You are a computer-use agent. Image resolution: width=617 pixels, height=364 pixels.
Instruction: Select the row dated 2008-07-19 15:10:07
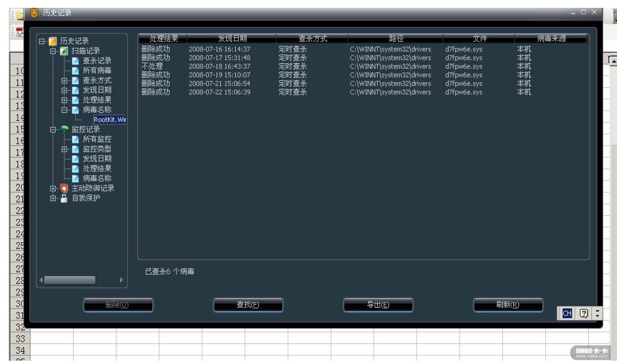click(x=364, y=75)
